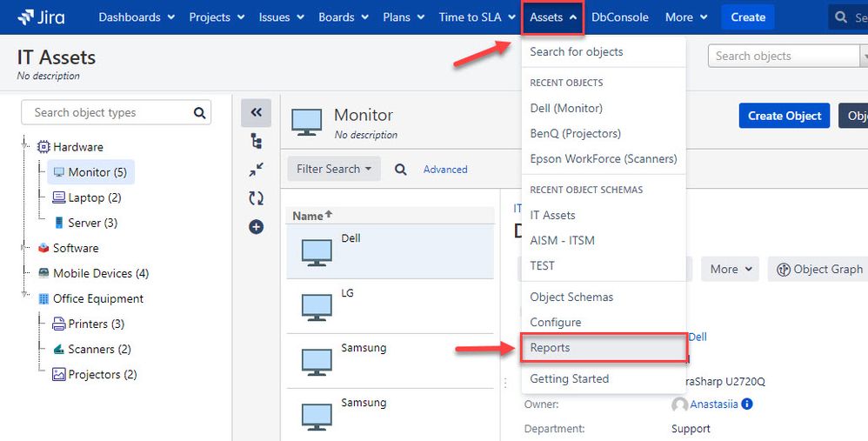The image size is (868, 441).
Task: Open the Projects dropdown menu
Action: click(x=217, y=17)
